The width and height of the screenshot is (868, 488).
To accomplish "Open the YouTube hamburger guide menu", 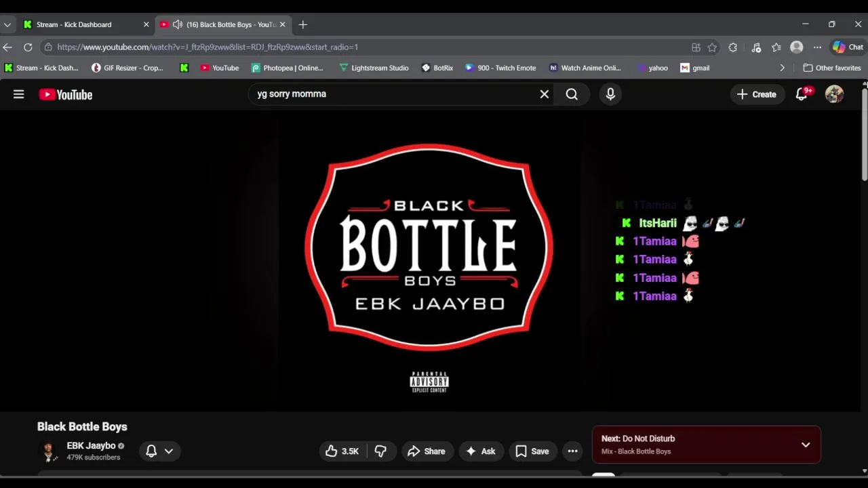I will (18, 94).
